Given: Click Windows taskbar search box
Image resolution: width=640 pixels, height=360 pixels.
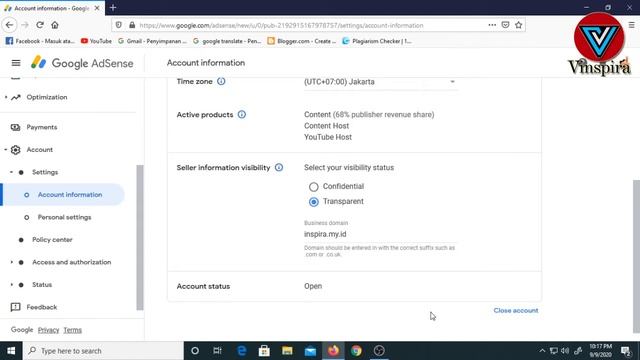Looking at the screenshot, I should click(x=103, y=351).
